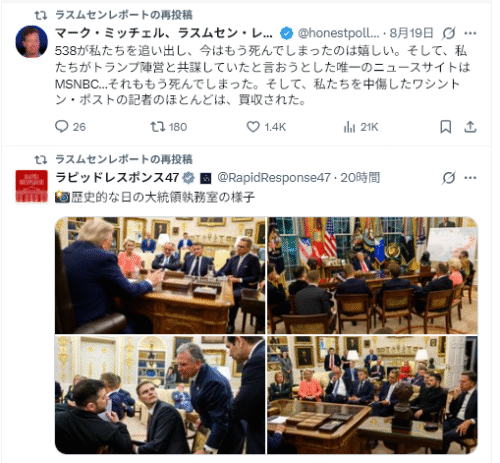Open more options menu on first post
This screenshot has width=500, height=463.
[470, 33]
